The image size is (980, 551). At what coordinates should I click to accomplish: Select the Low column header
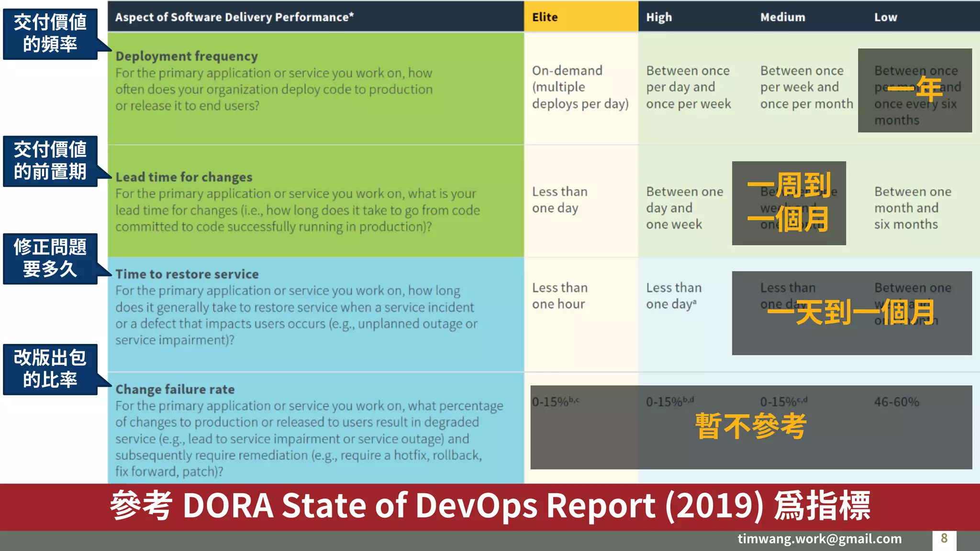coord(885,17)
